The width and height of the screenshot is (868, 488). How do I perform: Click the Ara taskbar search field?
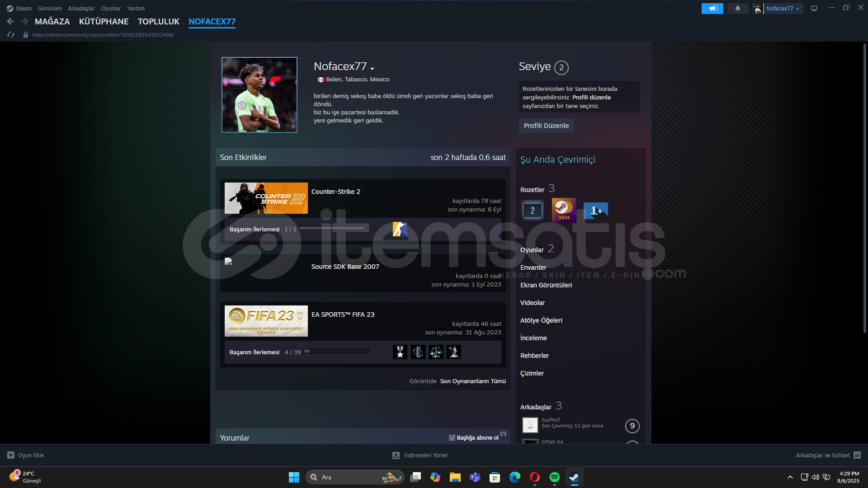coord(354,477)
